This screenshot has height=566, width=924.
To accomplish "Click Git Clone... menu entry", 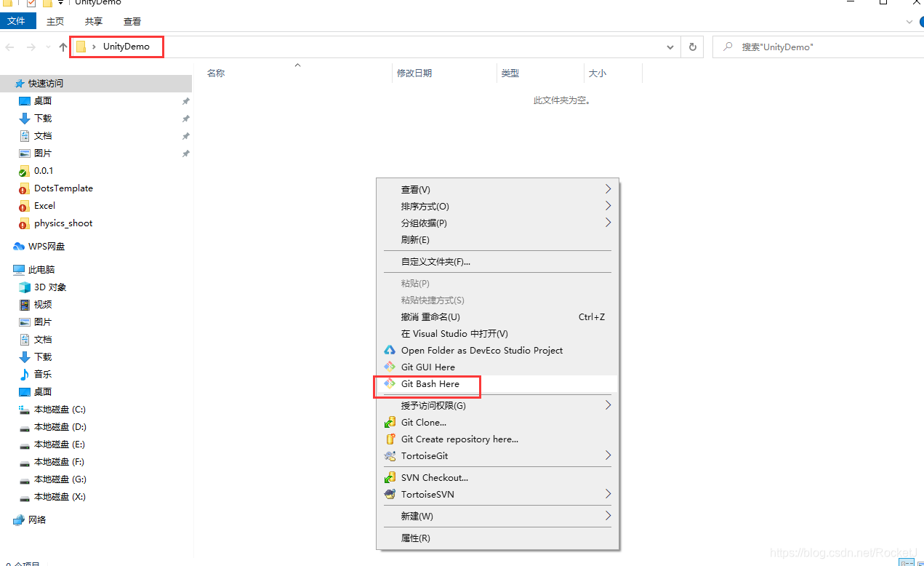I will [x=424, y=422].
